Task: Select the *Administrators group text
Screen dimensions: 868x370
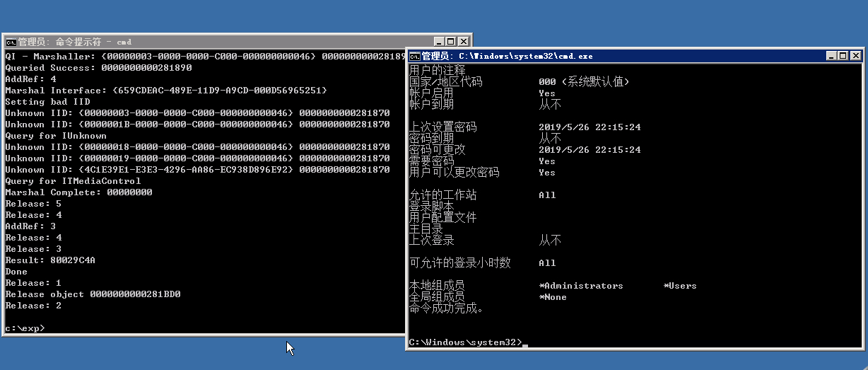Action: [580, 286]
